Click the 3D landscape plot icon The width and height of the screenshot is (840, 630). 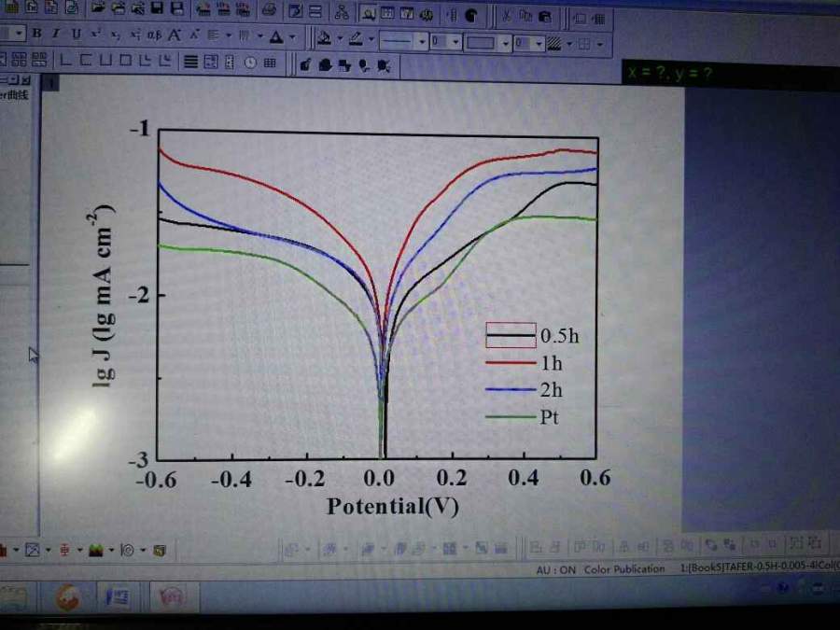click(95, 550)
